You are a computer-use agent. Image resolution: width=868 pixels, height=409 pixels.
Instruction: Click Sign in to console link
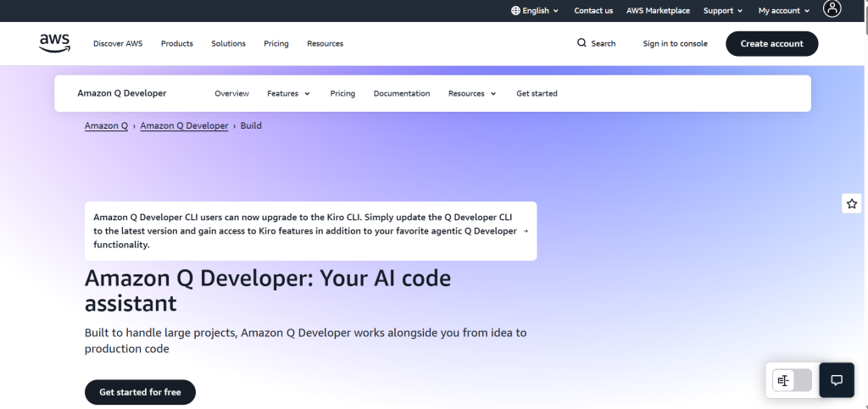click(x=675, y=43)
